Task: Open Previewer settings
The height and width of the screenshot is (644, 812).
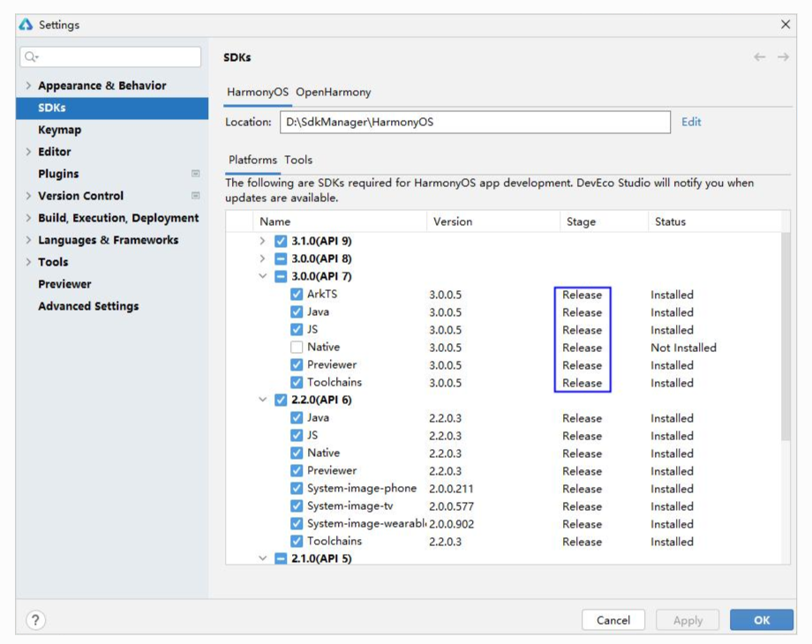Action: coord(64,284)
